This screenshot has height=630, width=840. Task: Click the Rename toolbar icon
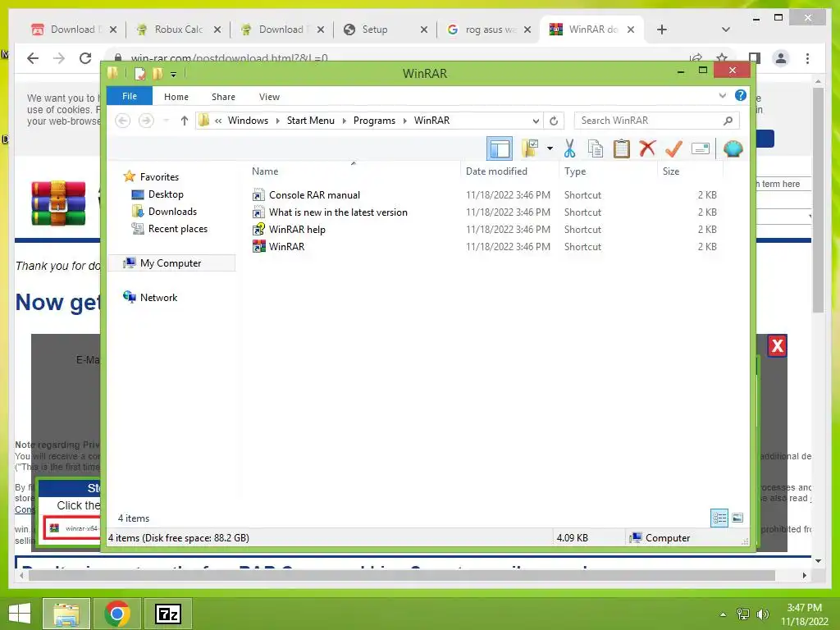pyautogui.click(x=701, y=148)
